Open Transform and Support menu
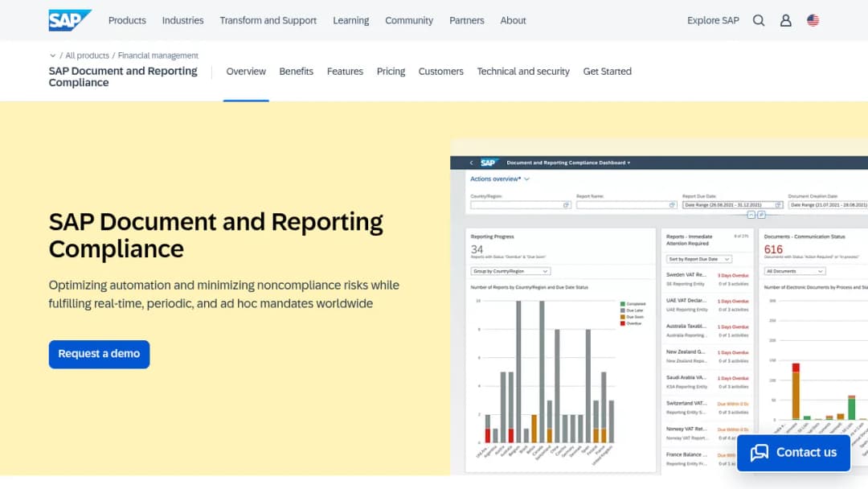 268,20
